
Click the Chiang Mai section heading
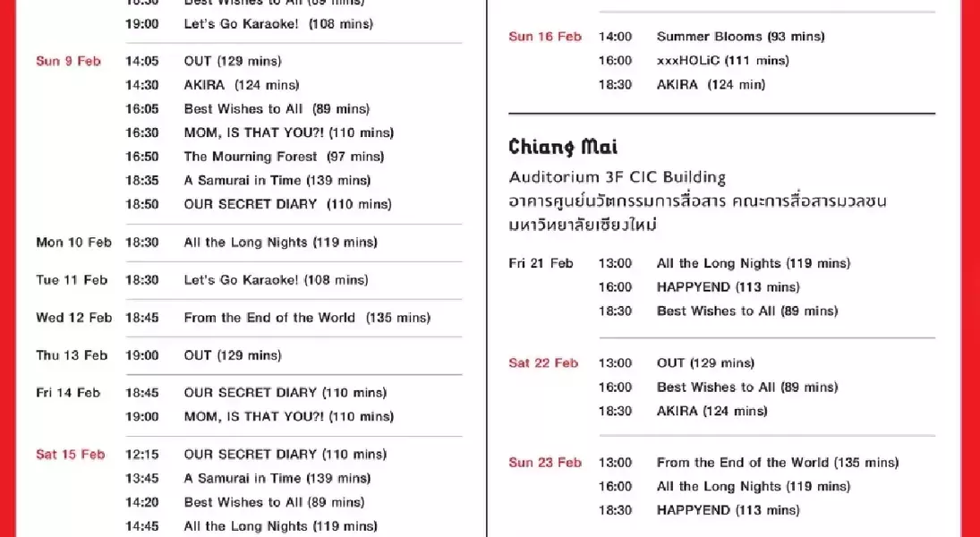pyautogui.click(x=563, y=147)
